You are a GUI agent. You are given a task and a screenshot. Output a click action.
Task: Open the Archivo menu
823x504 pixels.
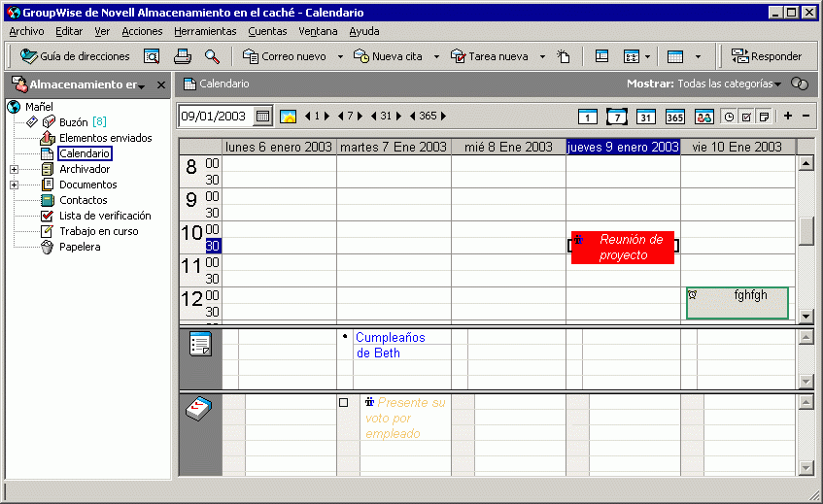click(27, 31)
